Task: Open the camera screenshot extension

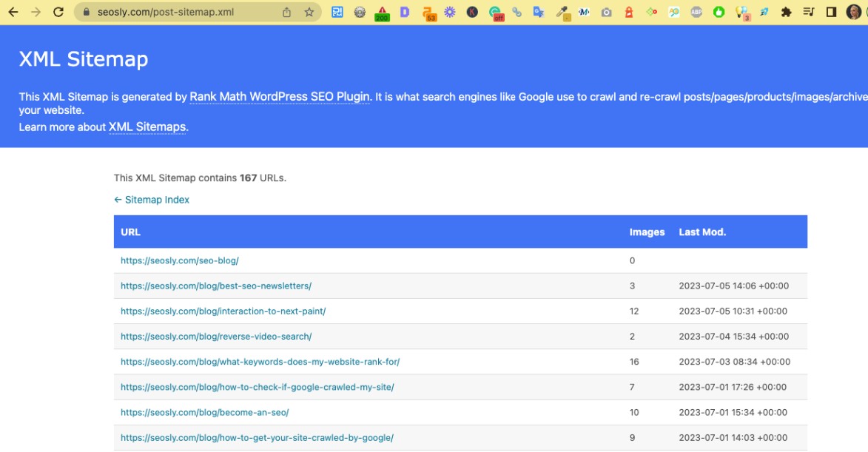Action: 607,12
